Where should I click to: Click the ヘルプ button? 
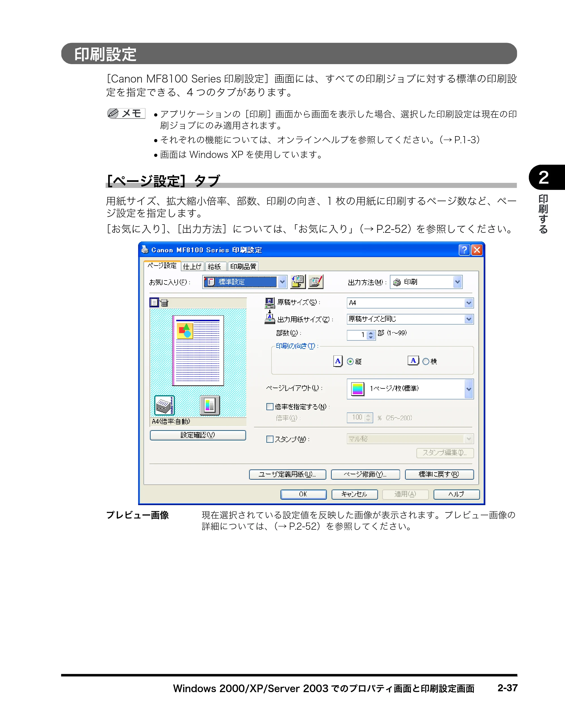tap(456, 494)
